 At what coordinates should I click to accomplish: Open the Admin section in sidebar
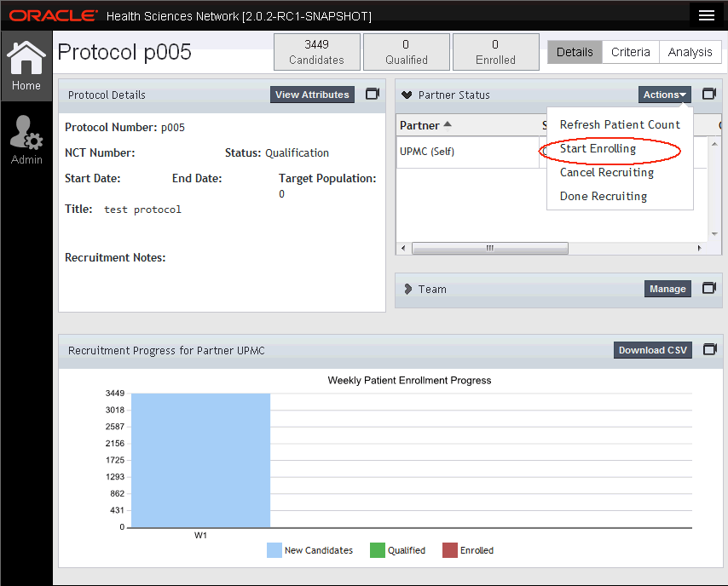tap(26, 141)
